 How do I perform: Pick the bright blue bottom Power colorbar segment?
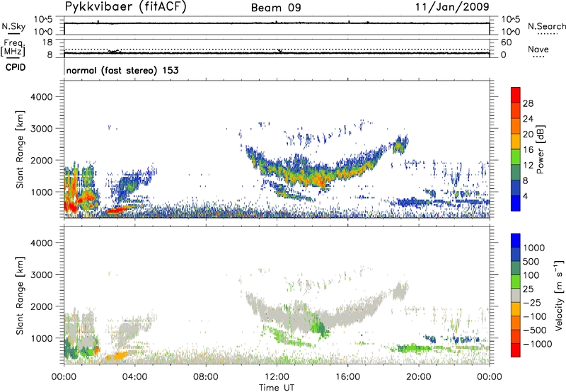[x=516, y=204]
